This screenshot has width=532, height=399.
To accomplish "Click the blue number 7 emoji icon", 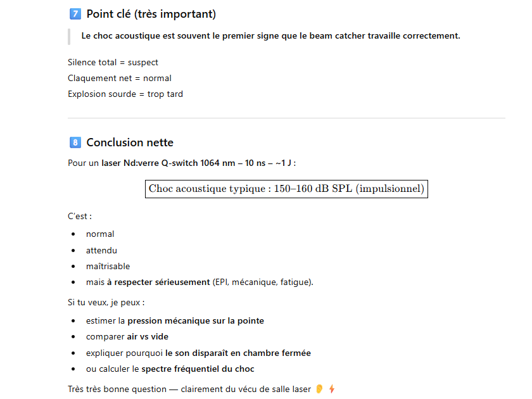I will tap(75, 14).
